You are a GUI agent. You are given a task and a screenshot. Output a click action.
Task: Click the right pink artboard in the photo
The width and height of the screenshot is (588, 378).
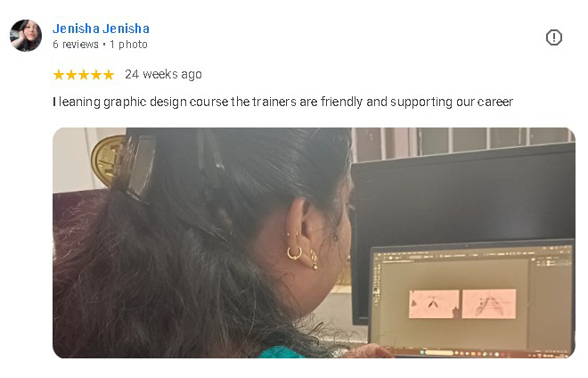click(489, 304)
